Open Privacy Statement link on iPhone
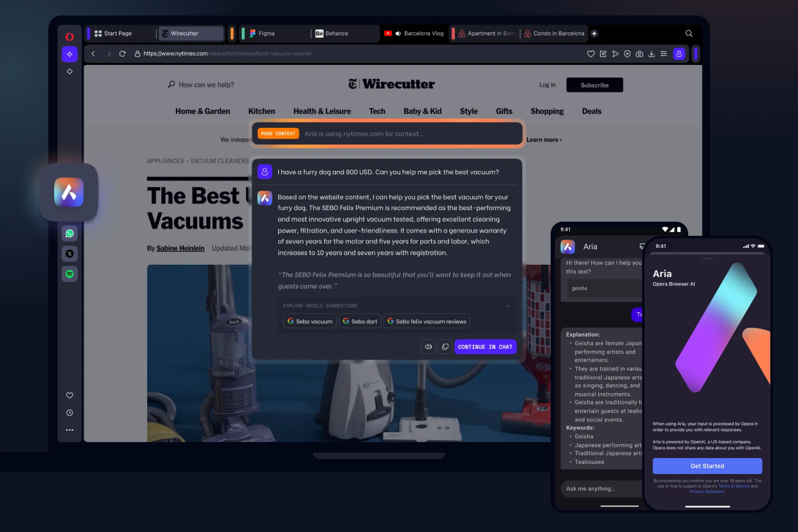This screenshot has width=798, height=532. tap(707, 492)
